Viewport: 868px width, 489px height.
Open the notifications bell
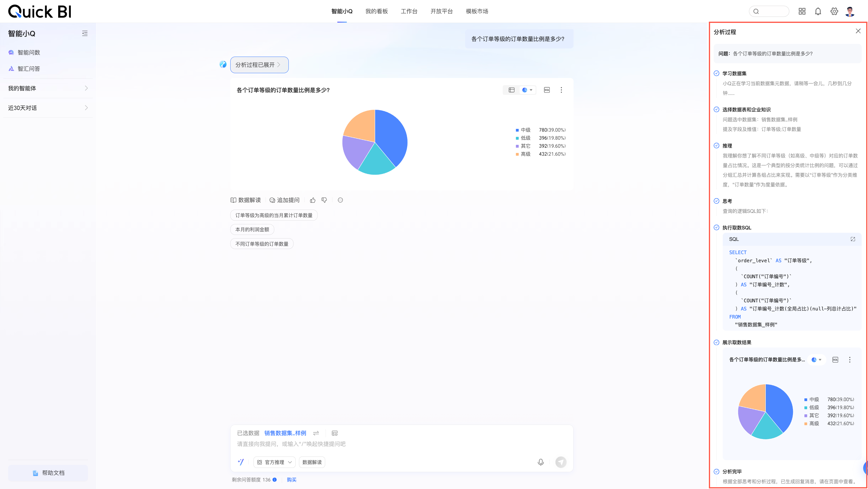(818, 11)
